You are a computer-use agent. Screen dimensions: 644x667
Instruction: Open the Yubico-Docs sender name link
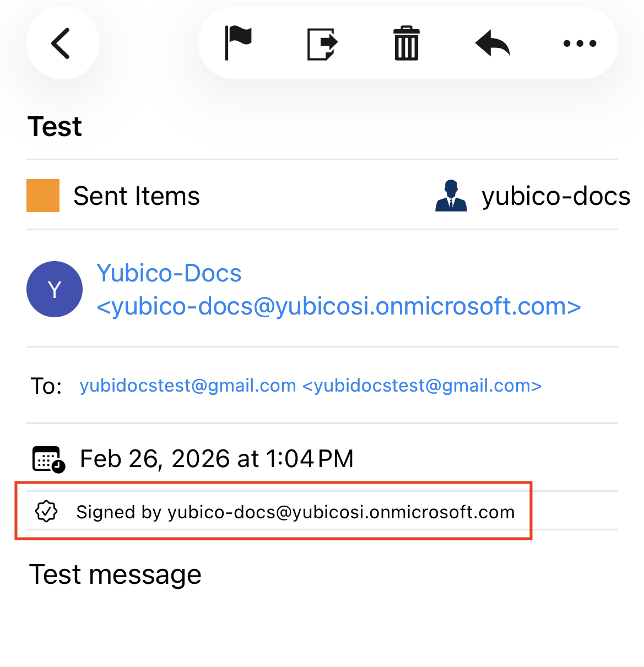pyautogui.click(x=169, y=273)
